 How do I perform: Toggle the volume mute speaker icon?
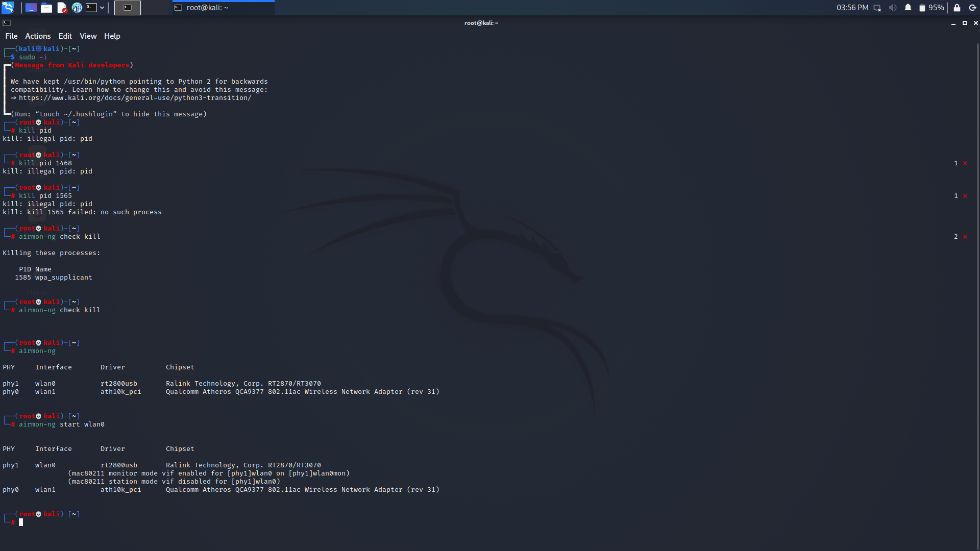point(892,8)
